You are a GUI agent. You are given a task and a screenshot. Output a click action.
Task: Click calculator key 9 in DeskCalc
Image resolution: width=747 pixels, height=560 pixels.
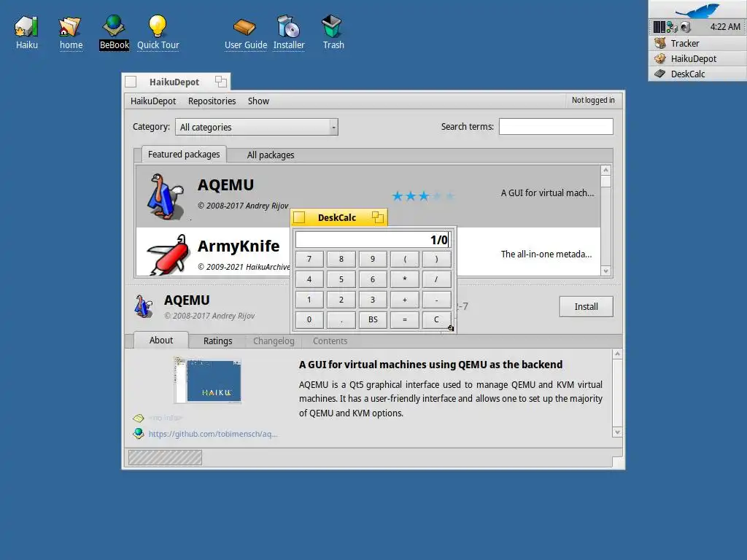tap(373, 259)
